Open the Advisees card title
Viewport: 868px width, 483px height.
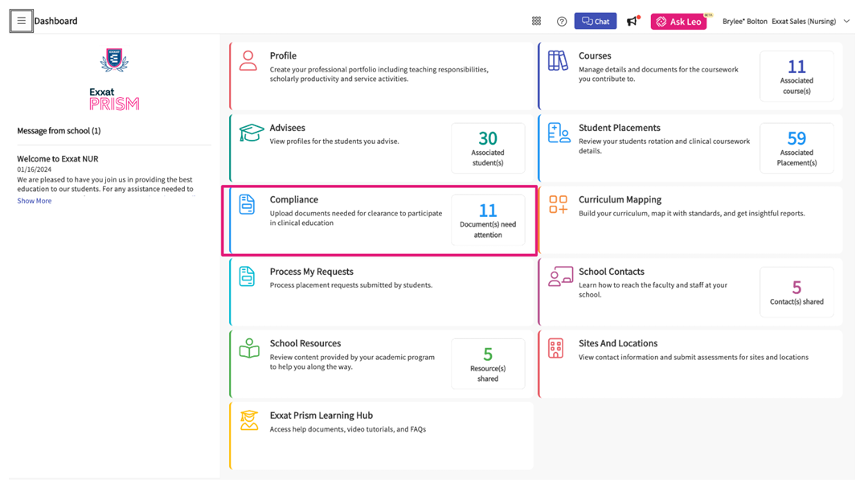click(287, 128)
